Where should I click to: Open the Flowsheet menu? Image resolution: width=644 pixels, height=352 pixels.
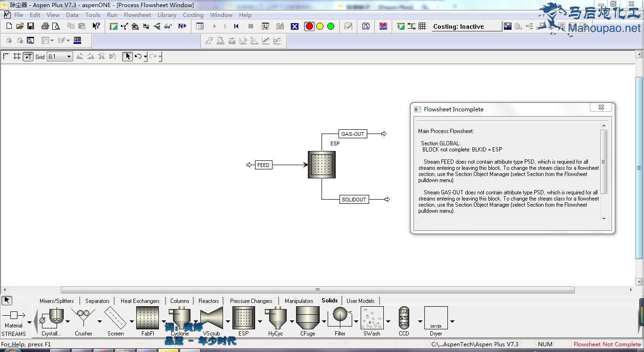coord(137,15)
